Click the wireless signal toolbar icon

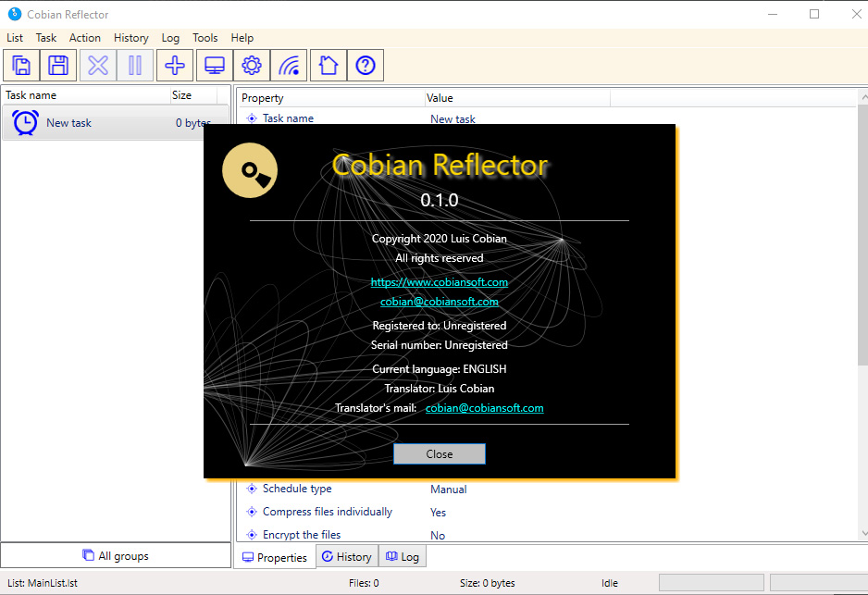pyautogui.click(x=289, y=66)
